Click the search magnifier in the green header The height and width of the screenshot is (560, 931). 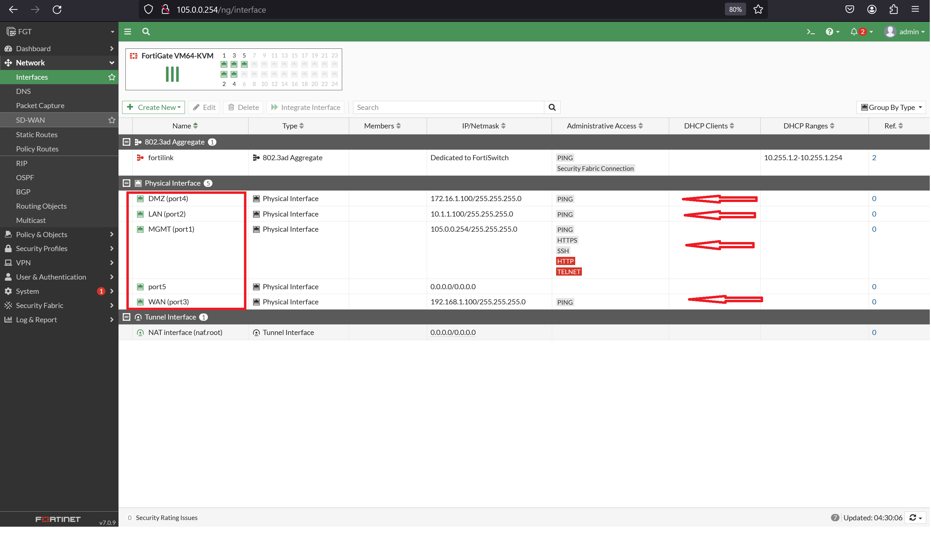(x=146, y=32)
